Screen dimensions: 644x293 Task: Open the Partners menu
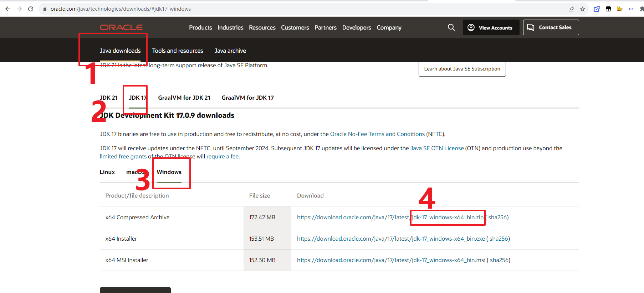click(326, 27)
